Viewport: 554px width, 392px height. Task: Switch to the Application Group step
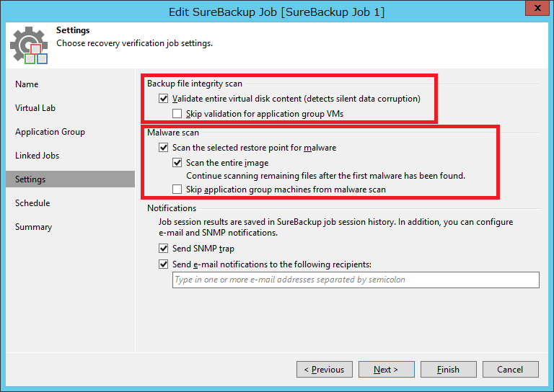point(50,132)
